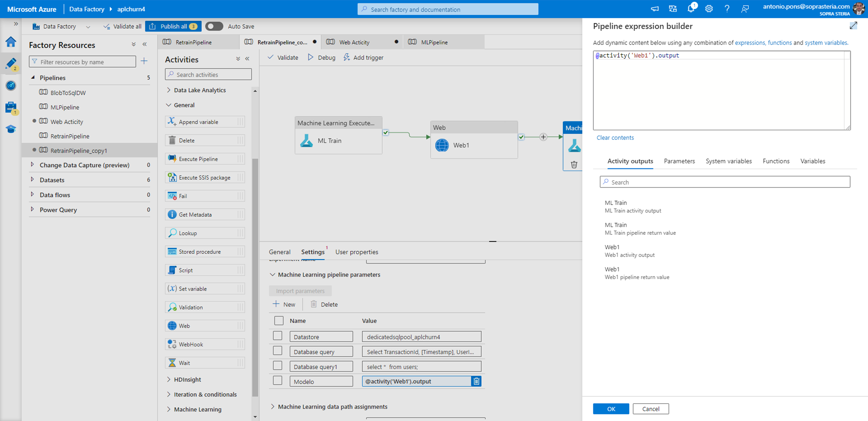This screenshot has width=868, height=421.
Task: Switch to the Functions tab
Action: pos(776,161)
